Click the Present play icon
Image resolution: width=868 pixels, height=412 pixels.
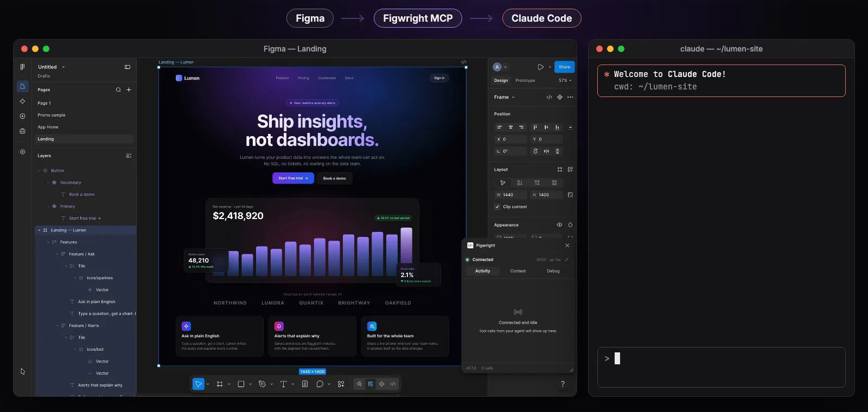coord(540,67)
